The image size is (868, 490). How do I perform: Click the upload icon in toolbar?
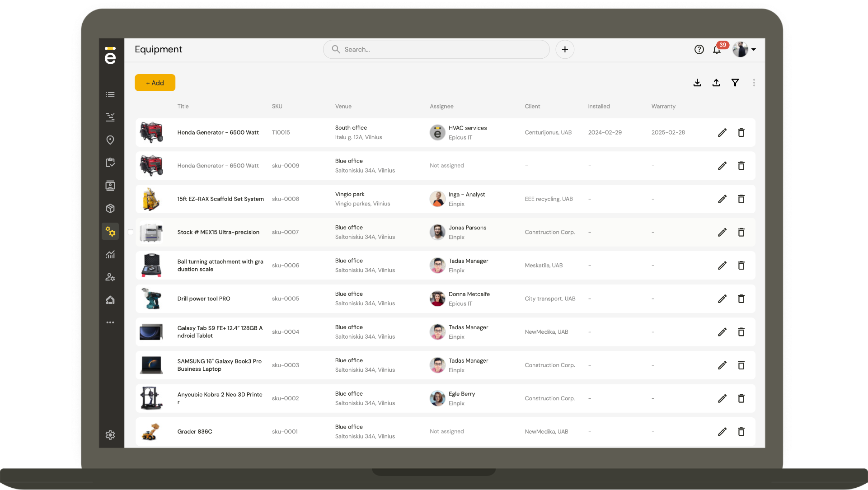pos(716,83)
